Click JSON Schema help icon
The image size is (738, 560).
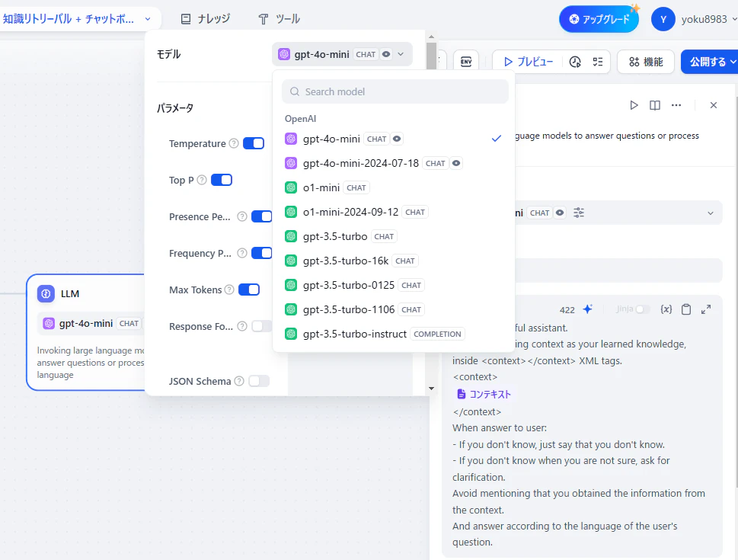(x=239, y=381)
